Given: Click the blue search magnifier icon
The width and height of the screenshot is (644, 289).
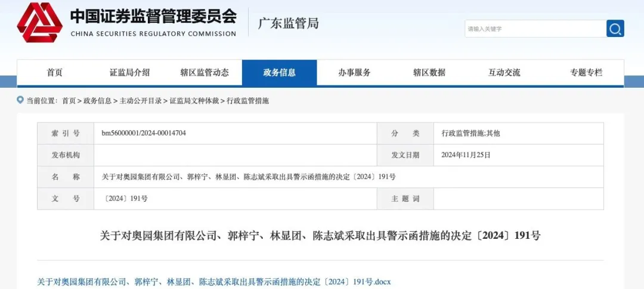Looking at the screenshot, I should click(615, 29).
